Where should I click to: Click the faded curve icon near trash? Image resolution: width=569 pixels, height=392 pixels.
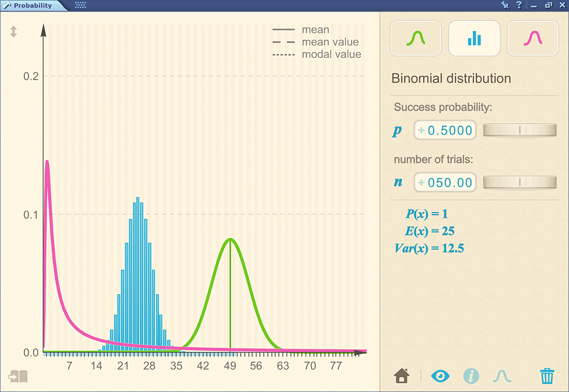coord(502,376)
